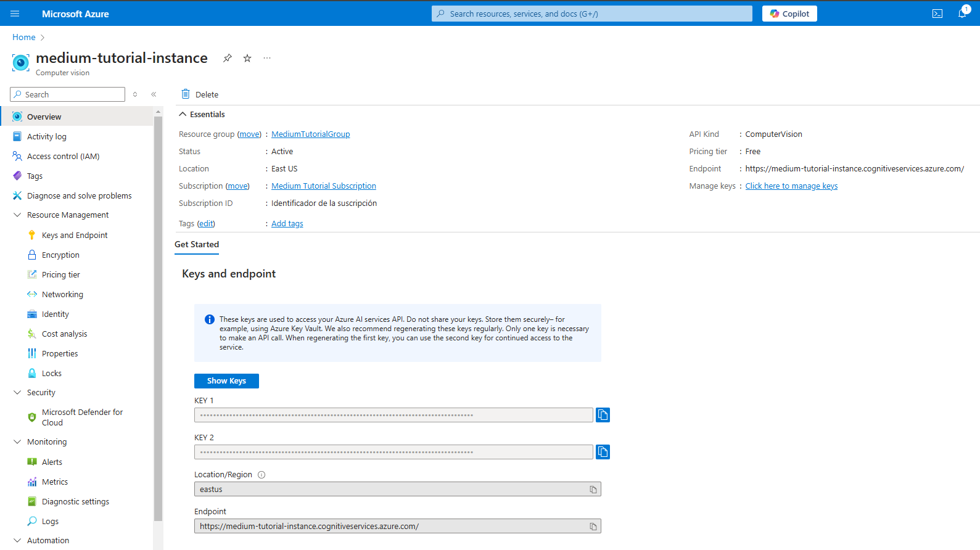980x550 pixels.
Task: Open the MediumTutorialGroup resource group link
Action: (x=311, y=134)
